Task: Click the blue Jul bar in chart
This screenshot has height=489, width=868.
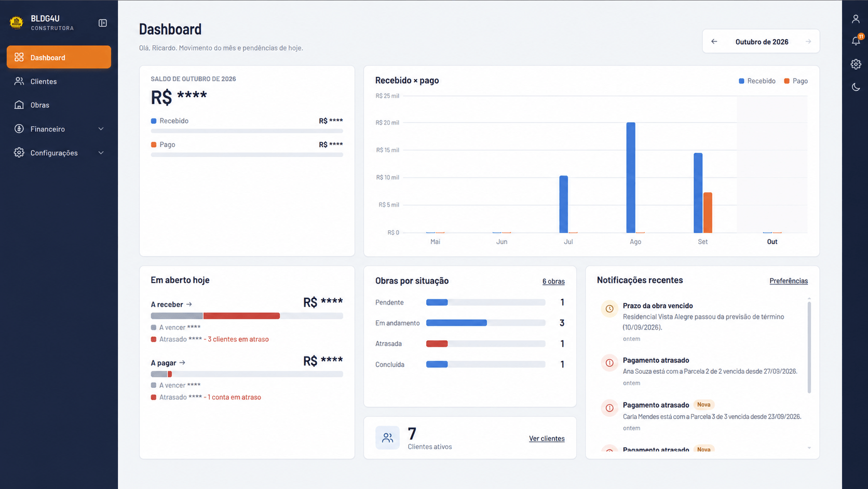Action: [x=564, y=204]
